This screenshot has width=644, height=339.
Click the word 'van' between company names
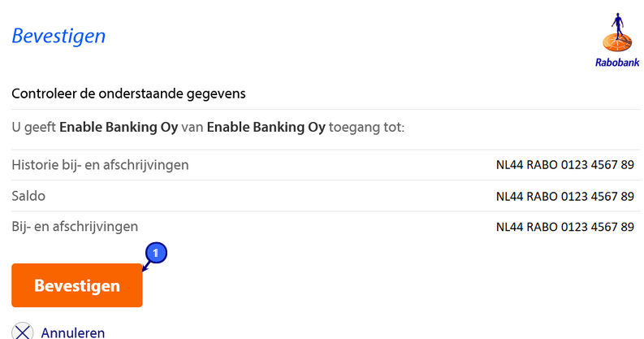(192, 127)
